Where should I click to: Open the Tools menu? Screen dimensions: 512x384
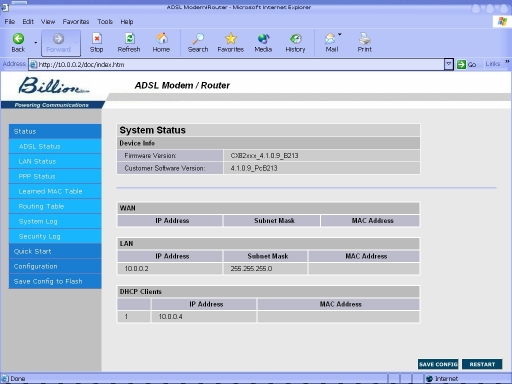pyautogui.click(x=105, y=22)
